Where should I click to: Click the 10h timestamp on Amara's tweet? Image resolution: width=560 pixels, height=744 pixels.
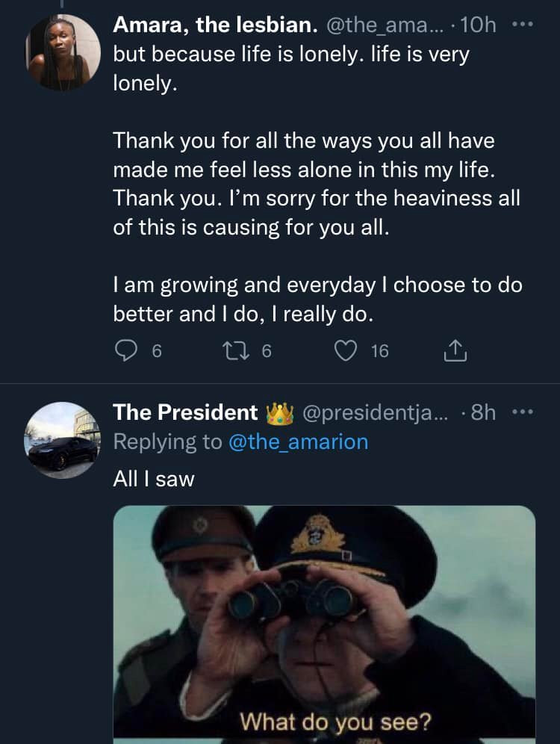(479, 25)
